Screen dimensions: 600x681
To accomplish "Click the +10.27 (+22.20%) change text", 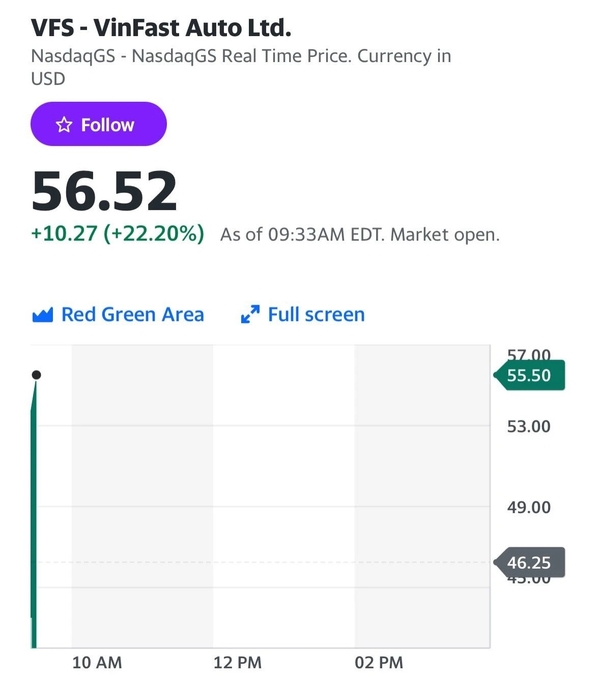I will [x=117, y=233].
